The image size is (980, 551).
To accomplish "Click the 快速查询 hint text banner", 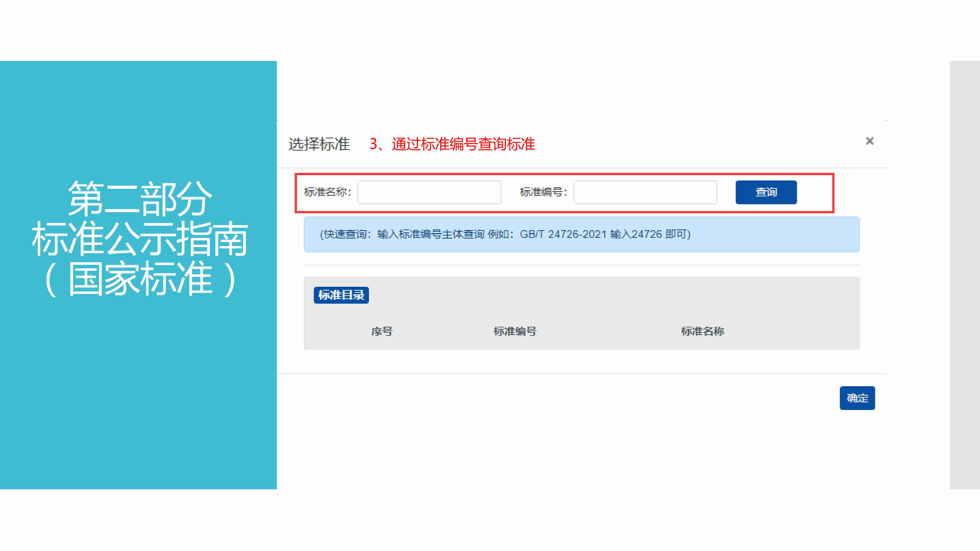I will click(581, 234).
